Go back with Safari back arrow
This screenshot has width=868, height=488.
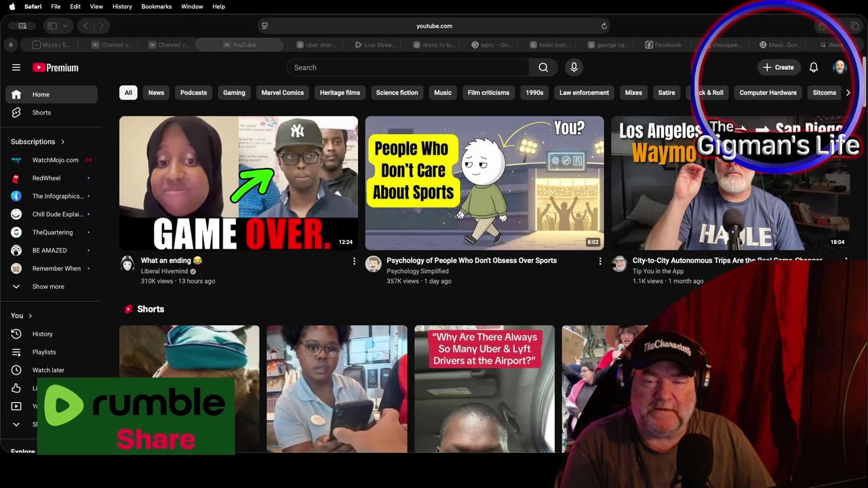pos(85,26)
